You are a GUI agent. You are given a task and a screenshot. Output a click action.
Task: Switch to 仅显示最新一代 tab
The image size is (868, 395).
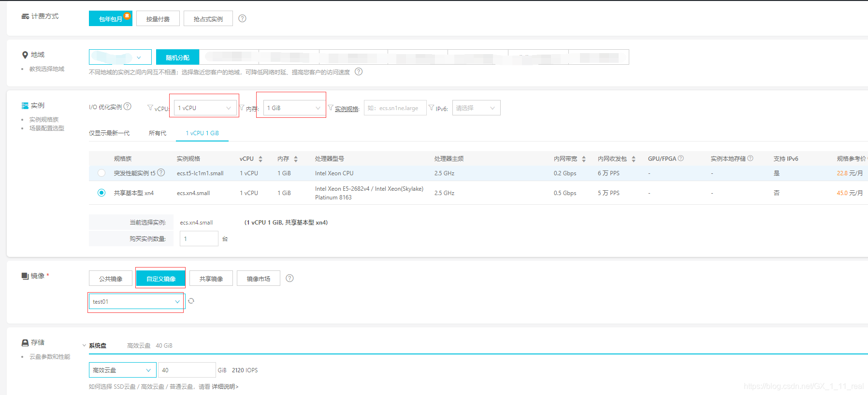pyautogui.click(x=109, y=133)
